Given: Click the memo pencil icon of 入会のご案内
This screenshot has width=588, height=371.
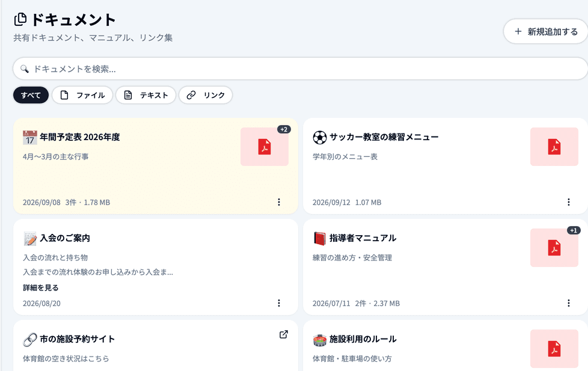Looking at the screenshot, I should [x=30, y=239].
